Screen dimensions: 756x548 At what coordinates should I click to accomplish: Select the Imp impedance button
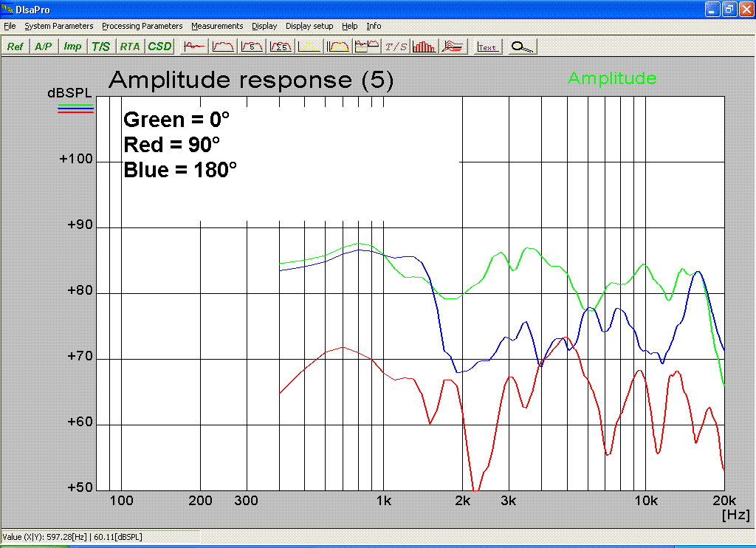tap(72, 47)
